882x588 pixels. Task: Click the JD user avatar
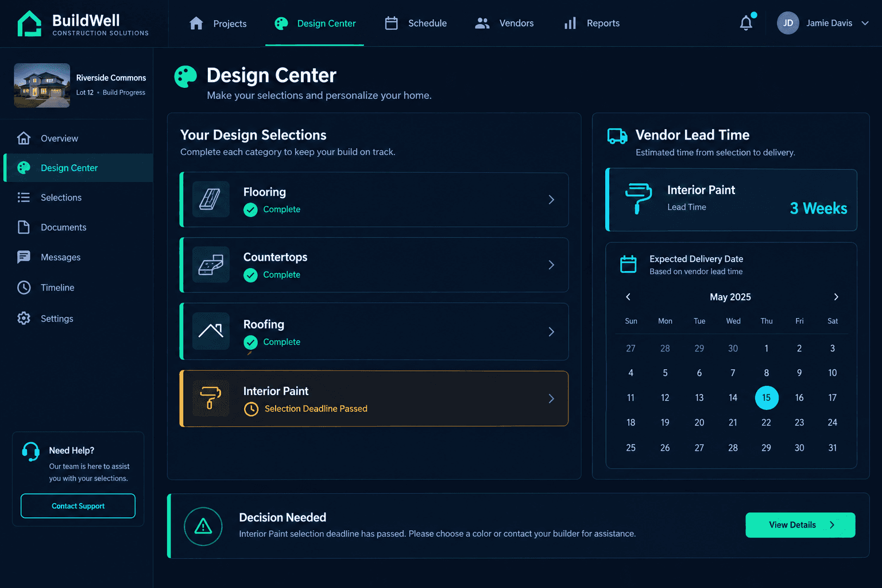click(x=788, y=23)
